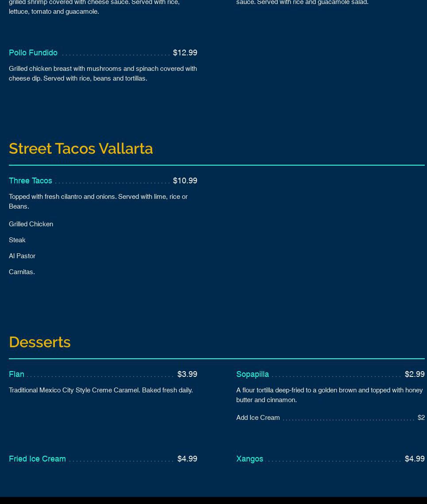
Task: Pick the Al Pastor taco option
Action: pos(22,256)
